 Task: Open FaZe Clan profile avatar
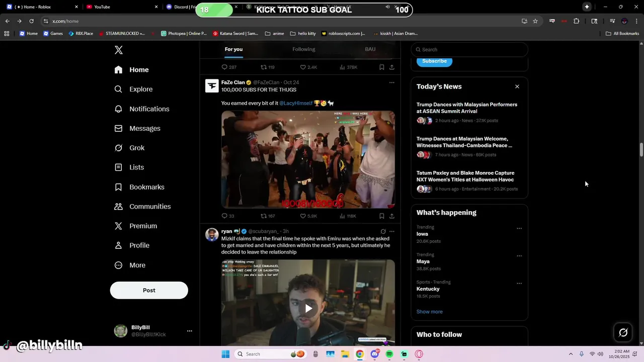[212, 86]
